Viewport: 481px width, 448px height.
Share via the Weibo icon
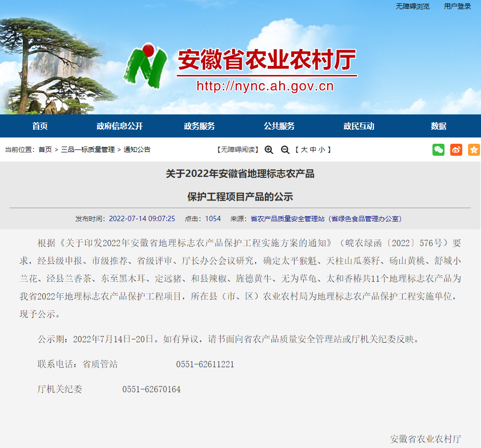[x=456, y=150]
